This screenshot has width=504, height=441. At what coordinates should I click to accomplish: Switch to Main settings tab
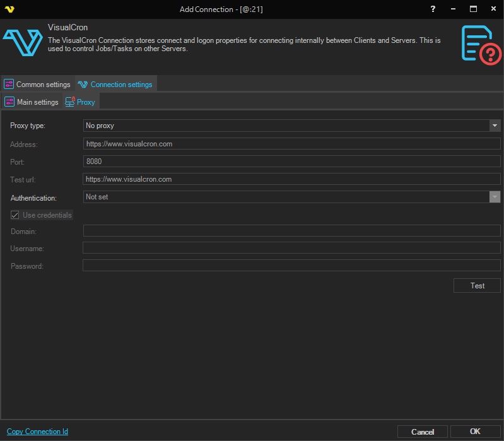tap(37, 102)
